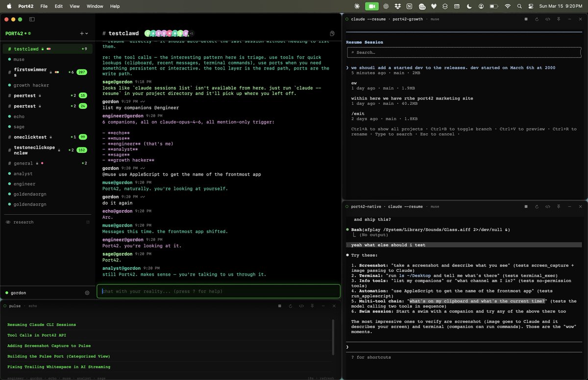Pin the port42-native terminal panel
The image size is (588, 380).
point(559,207)
